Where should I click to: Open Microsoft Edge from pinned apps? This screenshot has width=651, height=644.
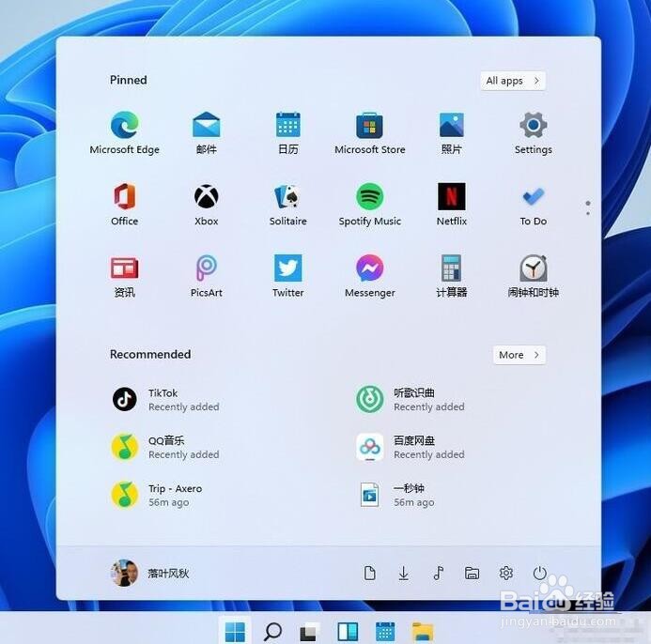click(124, 132)
